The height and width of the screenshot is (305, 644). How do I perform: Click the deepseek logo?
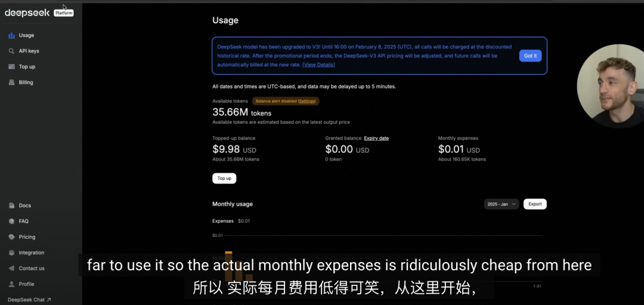point(27,13)
